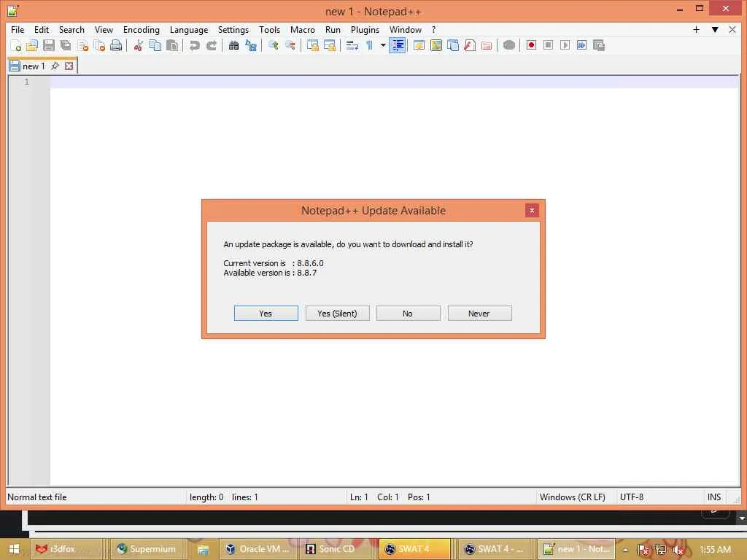Click the Normal text file status entry

click(x=37, y=497)
